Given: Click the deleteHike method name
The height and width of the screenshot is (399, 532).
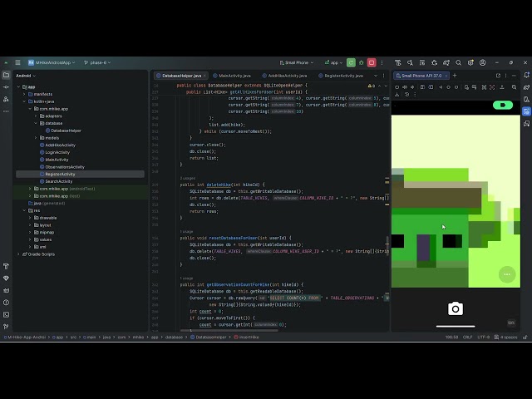Looking at the screenshot, I should 219,185.
